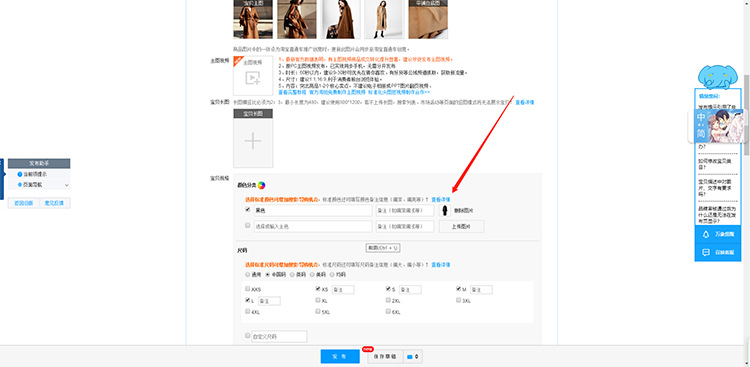Click the XS size remark field
This screenshot has width=750, height=367.
pyautogui.click(x=343, y=289)
